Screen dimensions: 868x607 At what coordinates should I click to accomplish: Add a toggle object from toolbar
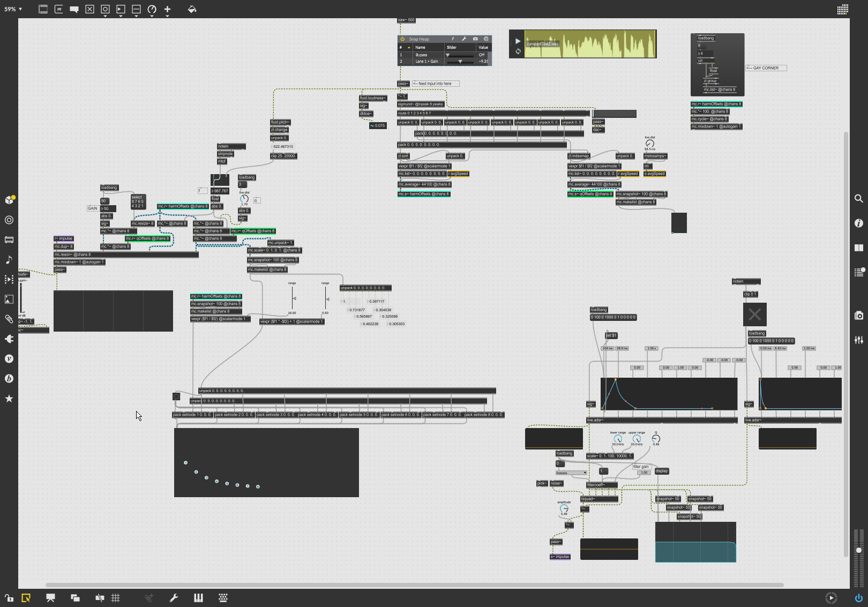coord(90,9)
